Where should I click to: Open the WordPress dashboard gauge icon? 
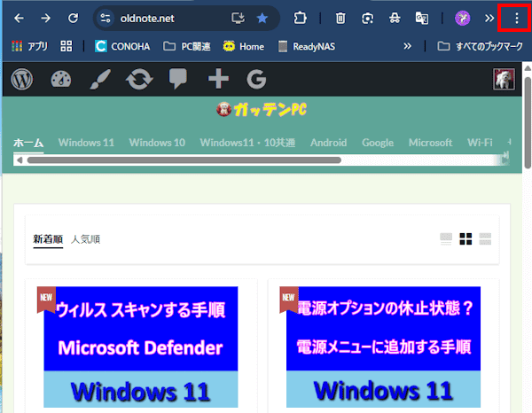pos(60,80)
